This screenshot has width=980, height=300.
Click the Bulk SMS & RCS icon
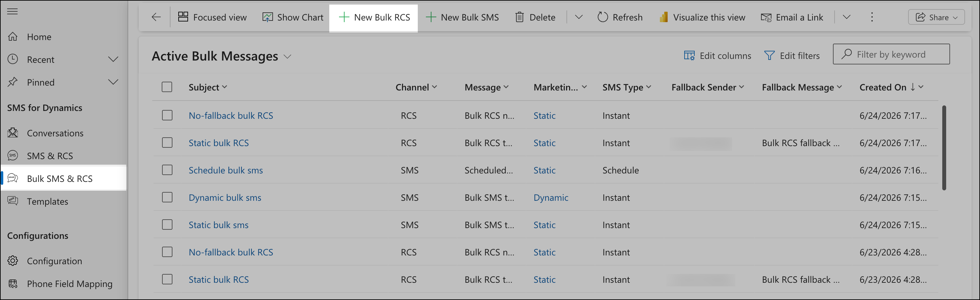[13, 178]
